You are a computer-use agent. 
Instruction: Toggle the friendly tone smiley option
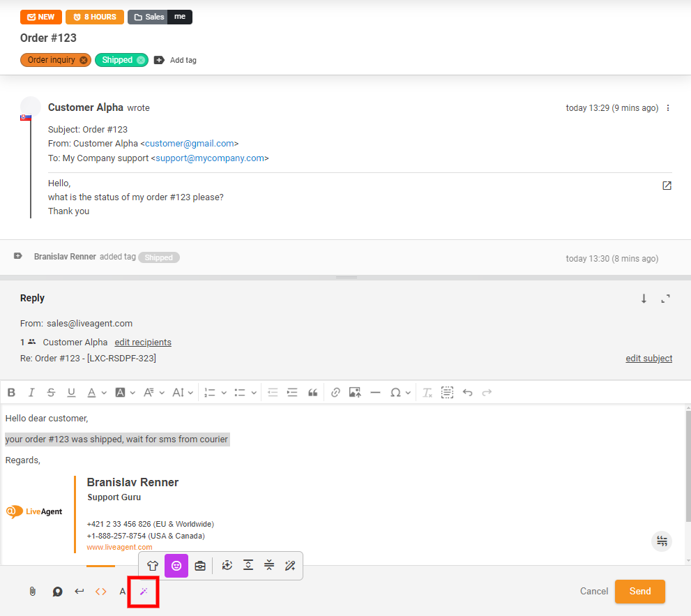[176, 566]
